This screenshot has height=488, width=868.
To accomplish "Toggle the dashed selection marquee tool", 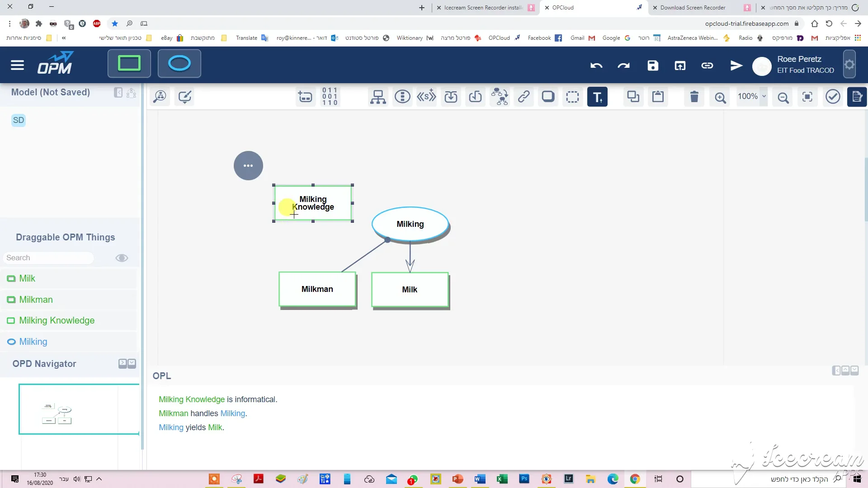I will click(x=572, y=96).
